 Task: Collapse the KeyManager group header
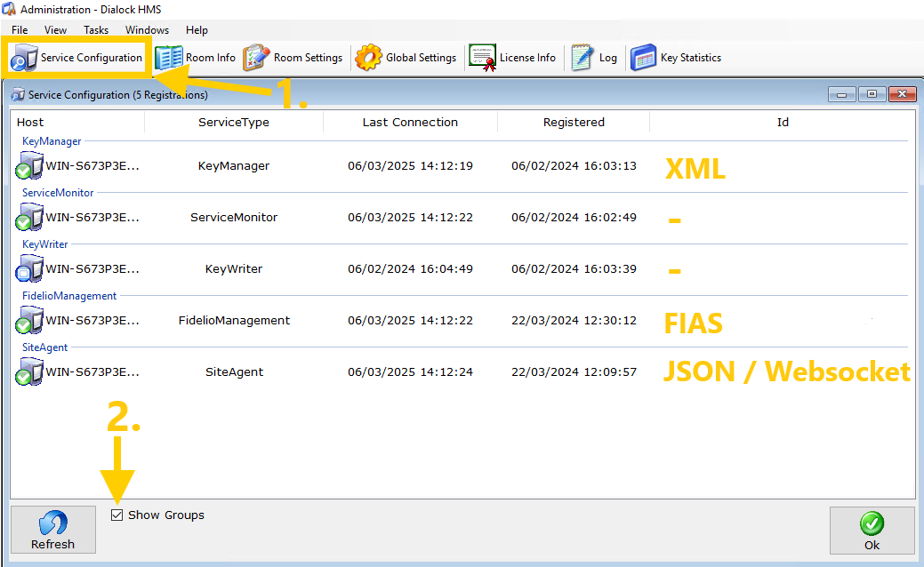[x=52, y=141]
